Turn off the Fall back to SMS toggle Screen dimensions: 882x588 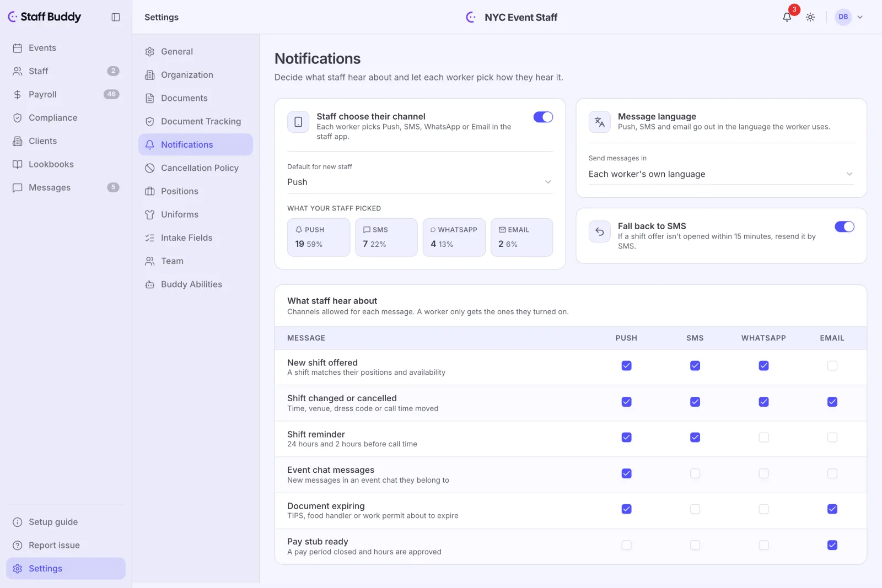click(845, 226)
